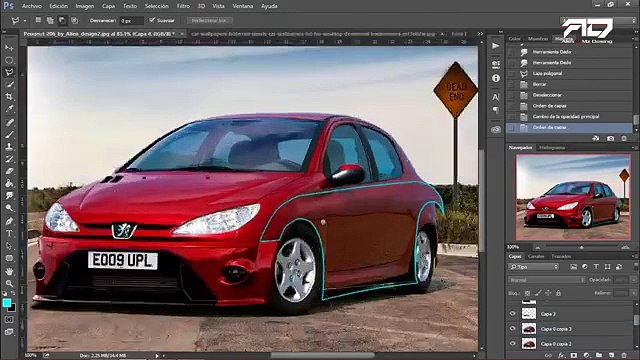Select the Eyedropper tool
The height and width of the screenshot is (360, 640).
click(x=9, y=109)
